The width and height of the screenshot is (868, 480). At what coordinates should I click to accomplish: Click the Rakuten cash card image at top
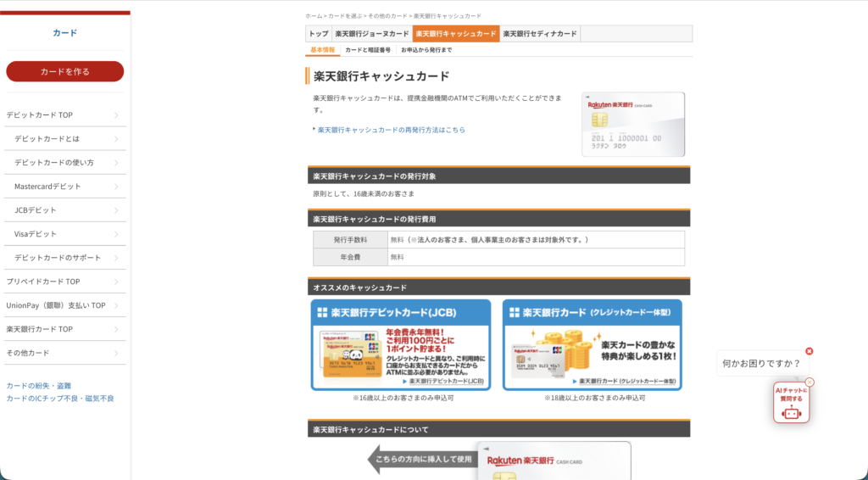pyautogui.click(x=633, y=125)
